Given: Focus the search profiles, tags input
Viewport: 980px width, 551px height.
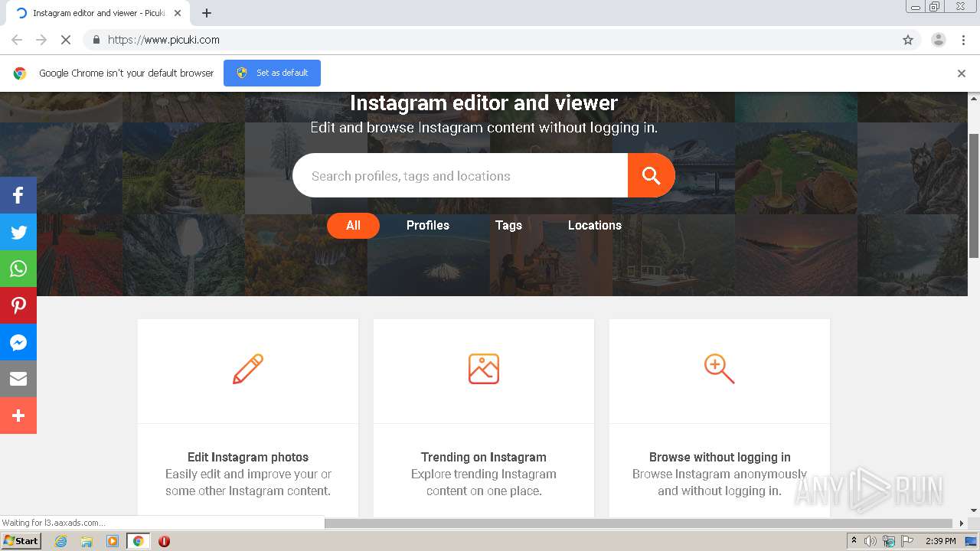Looking at the screenshot, I should (x=460, y=175).
